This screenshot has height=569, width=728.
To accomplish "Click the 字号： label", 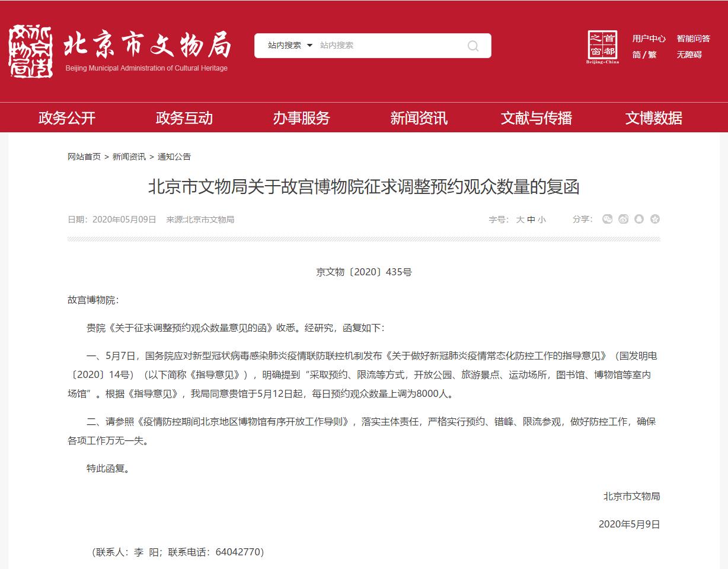I will [x=499, y=220].
